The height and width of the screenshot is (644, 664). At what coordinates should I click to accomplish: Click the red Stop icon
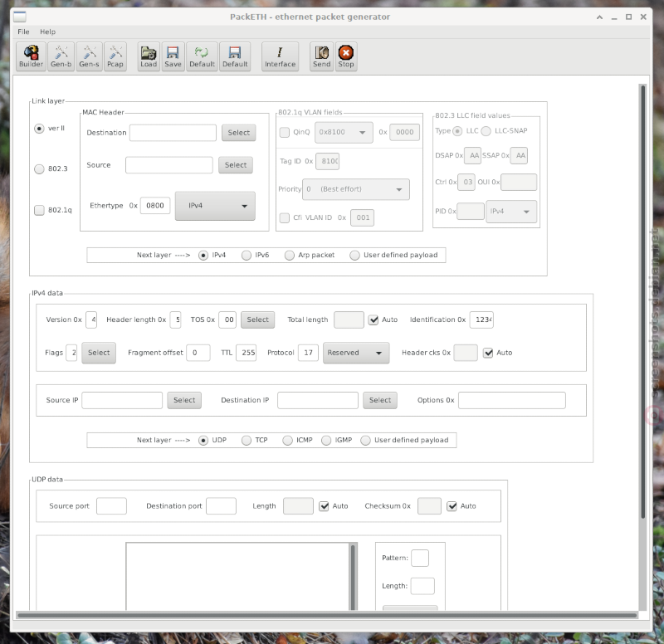point(346,56)
